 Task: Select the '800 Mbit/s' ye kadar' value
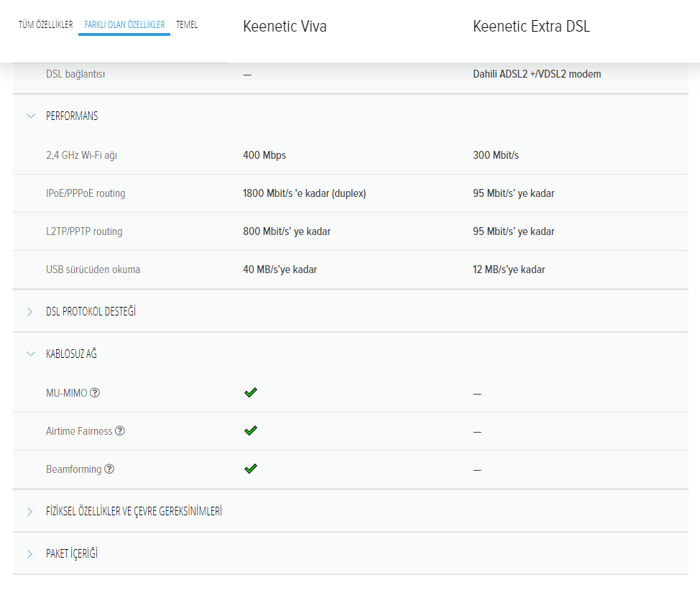pyautogui.click(x=287, y=231)
